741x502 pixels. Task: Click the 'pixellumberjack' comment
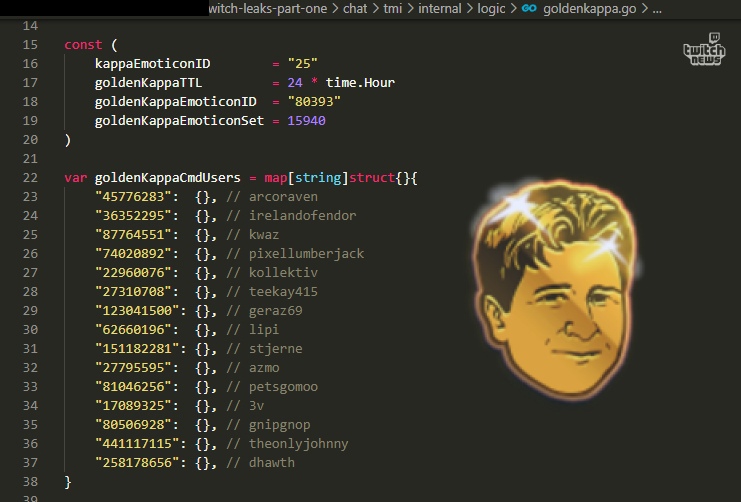coord(307,254)
